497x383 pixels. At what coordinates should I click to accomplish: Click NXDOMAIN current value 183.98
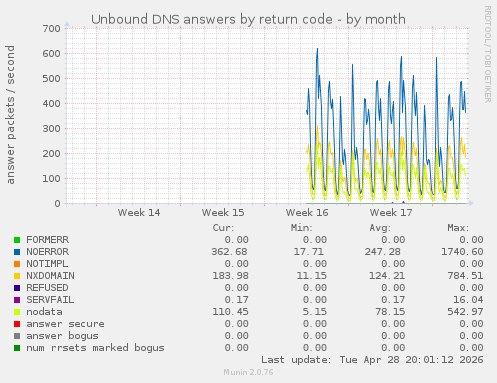pos(230,276)
